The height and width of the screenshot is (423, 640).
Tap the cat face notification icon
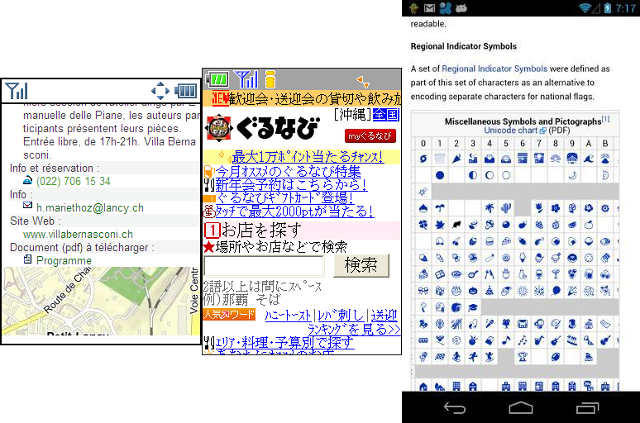(461, 8)
